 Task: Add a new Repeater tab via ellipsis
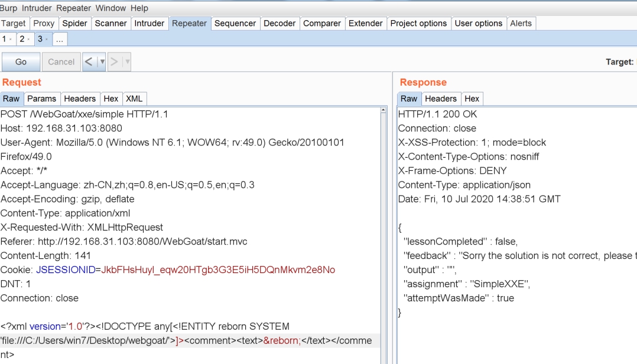pyautogui.click(x=59, y=40)
